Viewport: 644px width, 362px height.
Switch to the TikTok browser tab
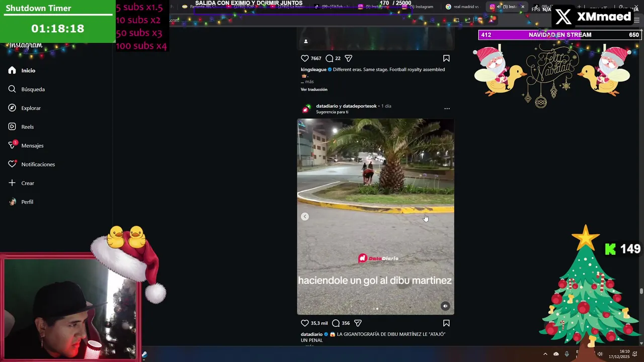(x=334, y=7)
